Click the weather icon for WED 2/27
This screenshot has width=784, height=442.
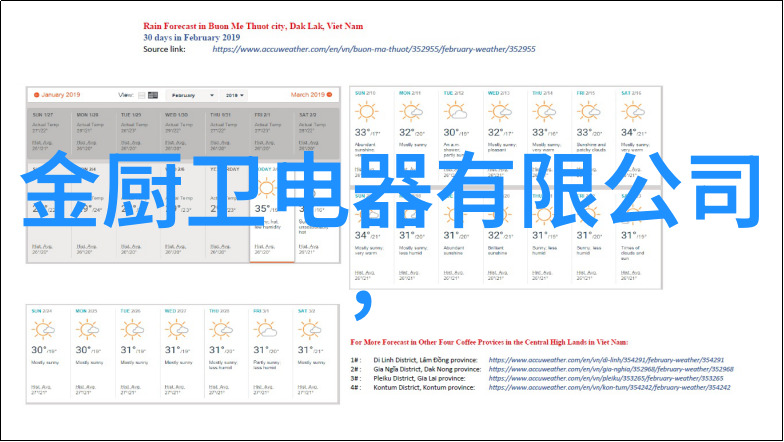(x=176, y=330)
